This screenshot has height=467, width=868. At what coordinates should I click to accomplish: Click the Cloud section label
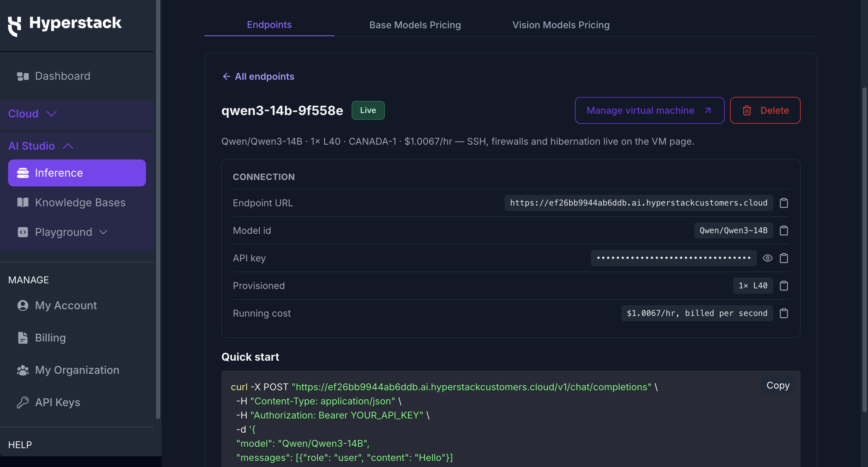[23, 114]
